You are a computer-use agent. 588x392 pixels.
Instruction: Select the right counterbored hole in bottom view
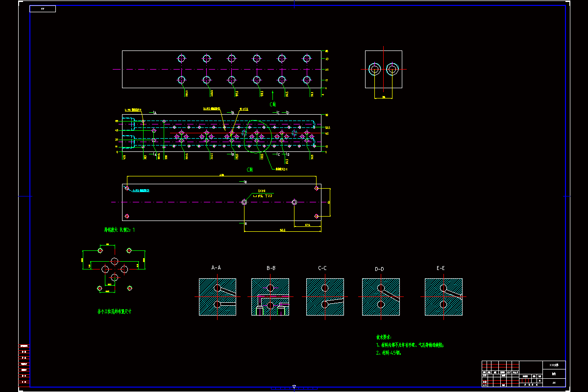294,202
